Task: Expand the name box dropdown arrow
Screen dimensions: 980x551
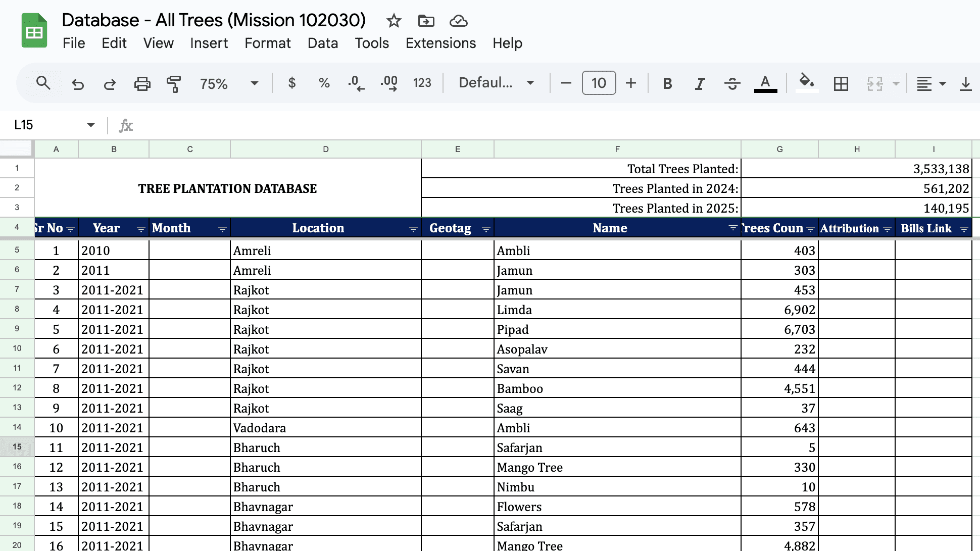Action: 91,125
